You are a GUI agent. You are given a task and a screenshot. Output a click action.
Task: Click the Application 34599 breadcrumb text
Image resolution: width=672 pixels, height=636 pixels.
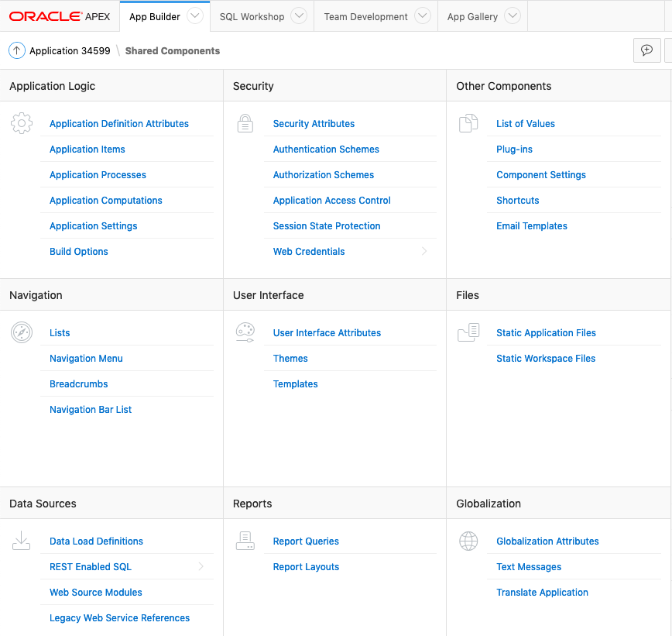pos(69,50)
